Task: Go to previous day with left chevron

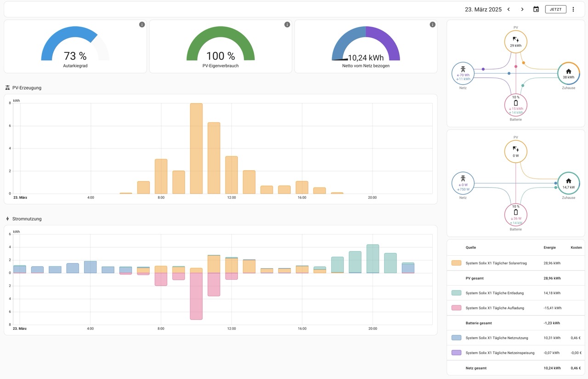Action: point(509,9)
